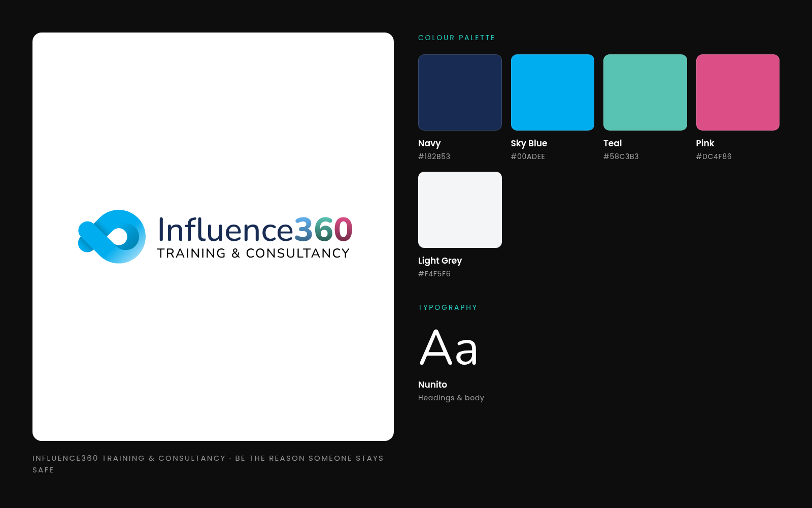Click the TRAINING & CONSULTANCY logo subtitle
Image resolution: width=812 pixels, height=508 pixels.
coord(253,253)
